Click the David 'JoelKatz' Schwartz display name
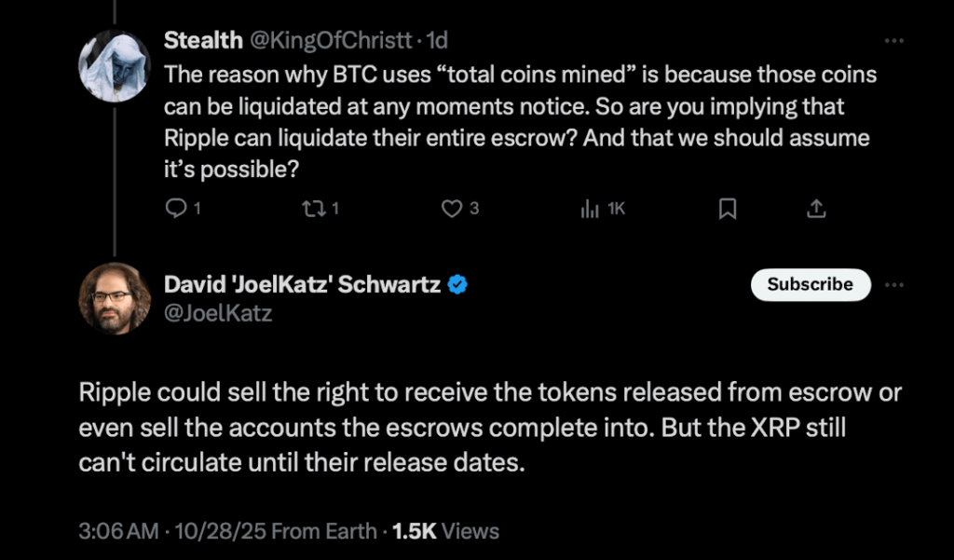This screenshot has width=954, height=560. coord(302,285)
